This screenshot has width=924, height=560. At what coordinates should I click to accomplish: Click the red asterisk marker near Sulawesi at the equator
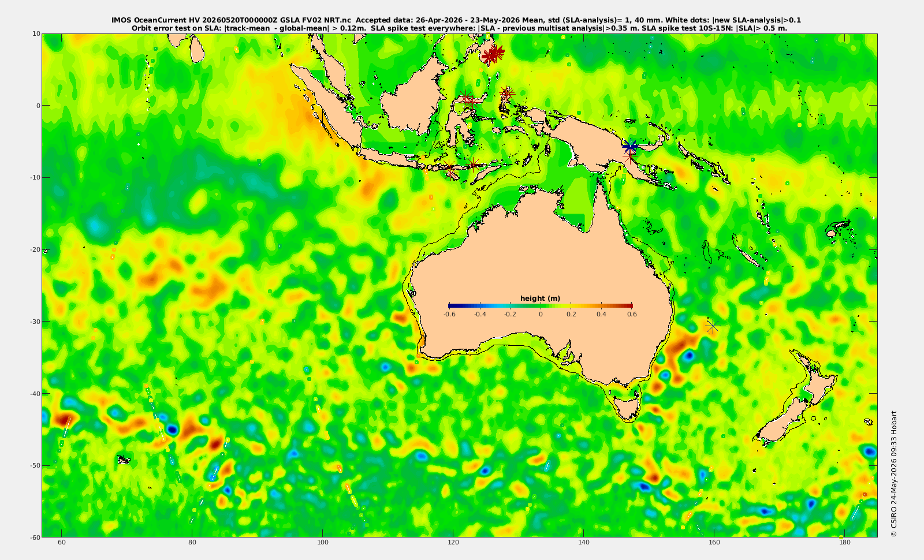click(468, 100)
